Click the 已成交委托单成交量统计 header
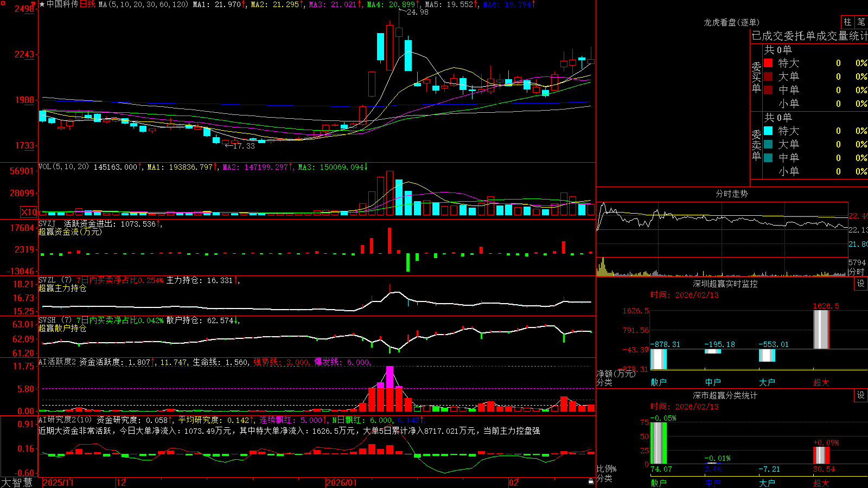Screen dimensions: 868x488 pos(809,36)
